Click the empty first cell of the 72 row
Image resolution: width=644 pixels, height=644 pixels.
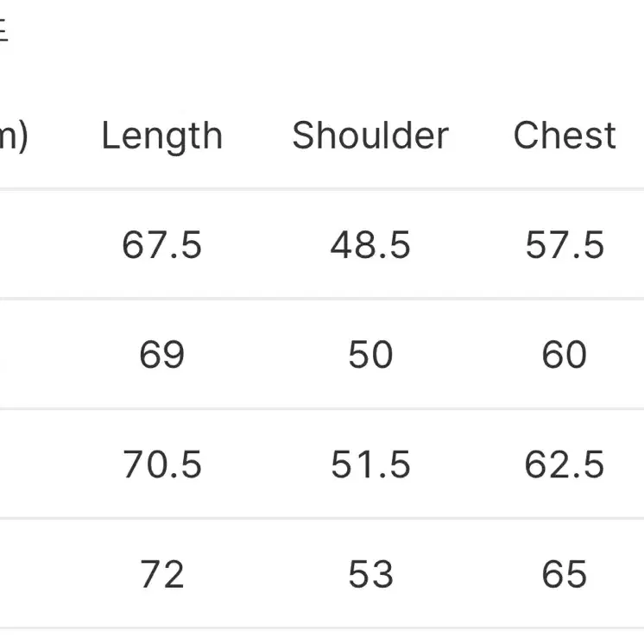pyautogui.click(x=33, y=574)
